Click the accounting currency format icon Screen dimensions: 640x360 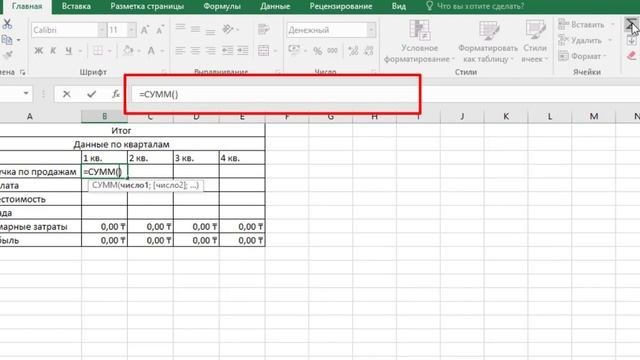pyautogui.click(x=293, y=50)
